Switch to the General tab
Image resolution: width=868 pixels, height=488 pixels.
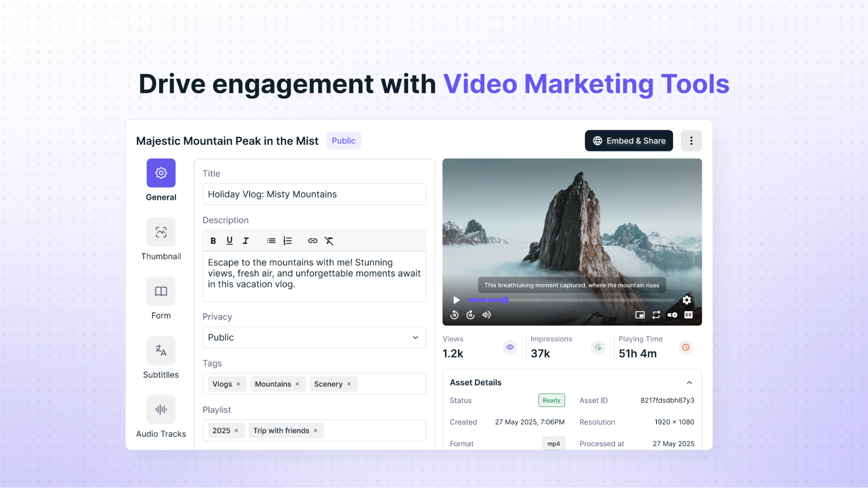[161, 173]
